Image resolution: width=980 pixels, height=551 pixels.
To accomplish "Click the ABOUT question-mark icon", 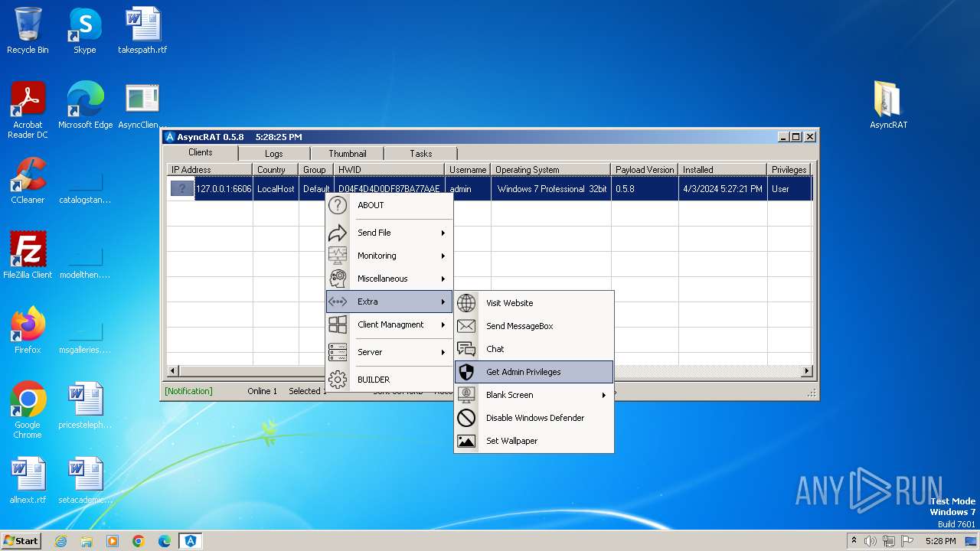I will pyautogui.click(x=338, y=205).
